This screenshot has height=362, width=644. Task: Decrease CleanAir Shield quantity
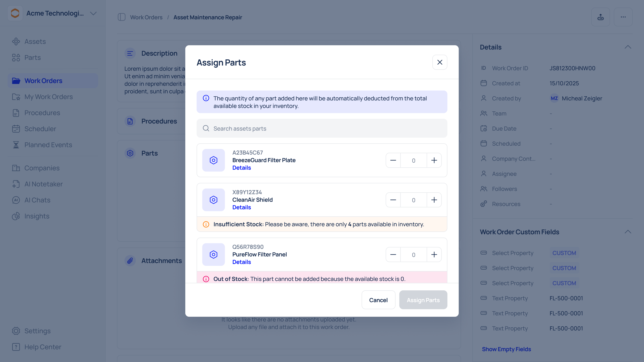click(x=393, y=200)
